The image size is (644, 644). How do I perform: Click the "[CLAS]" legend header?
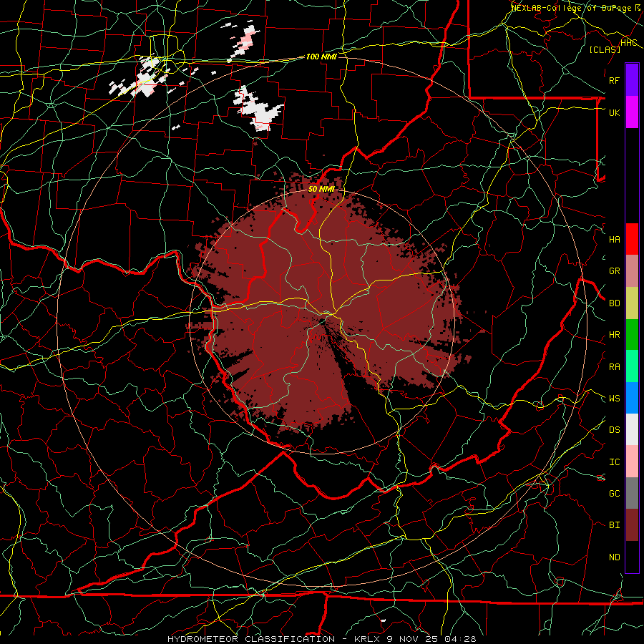605,49
